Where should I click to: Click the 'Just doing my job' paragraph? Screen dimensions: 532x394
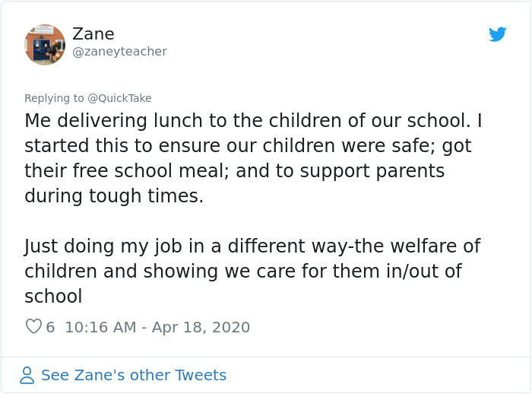point(252,246)
